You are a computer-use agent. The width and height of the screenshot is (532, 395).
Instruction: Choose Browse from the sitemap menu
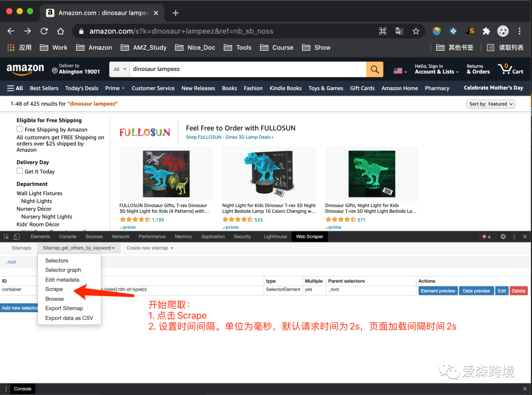[54, 299]
